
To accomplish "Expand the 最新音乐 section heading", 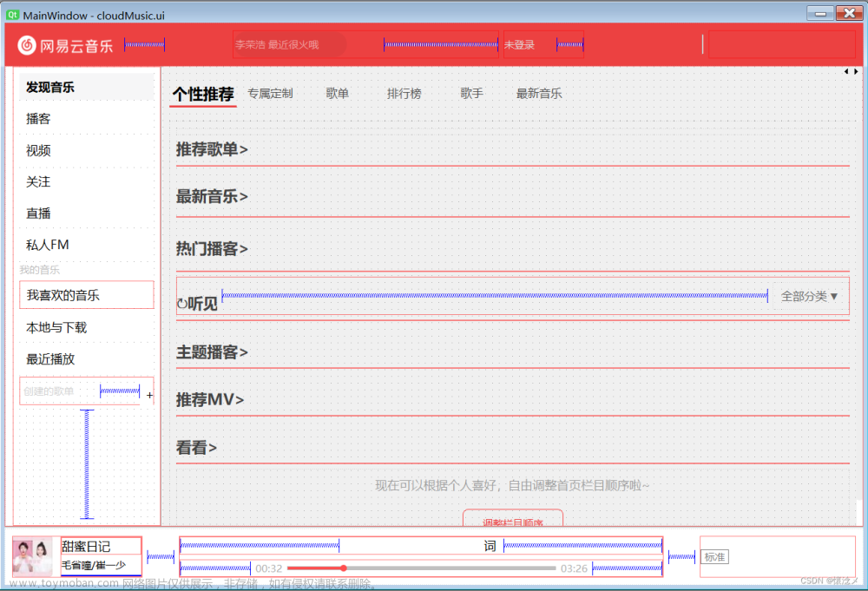I will (x=212, y=196).
